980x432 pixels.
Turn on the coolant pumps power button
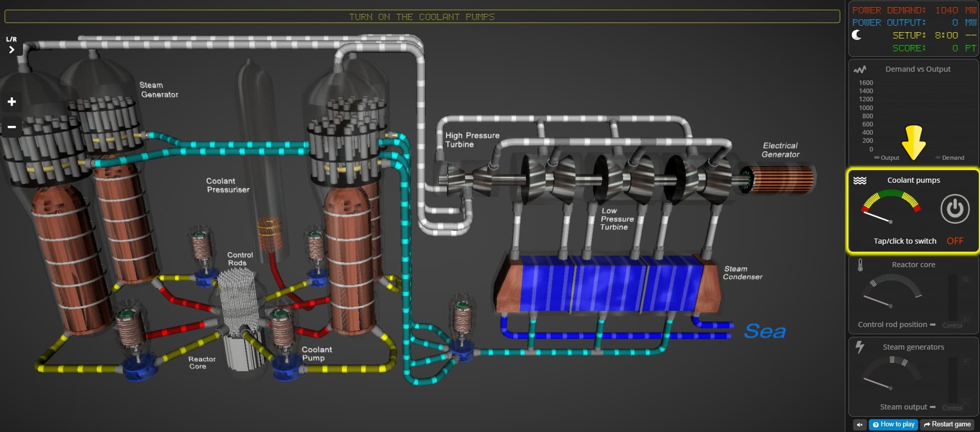point(954,209)
